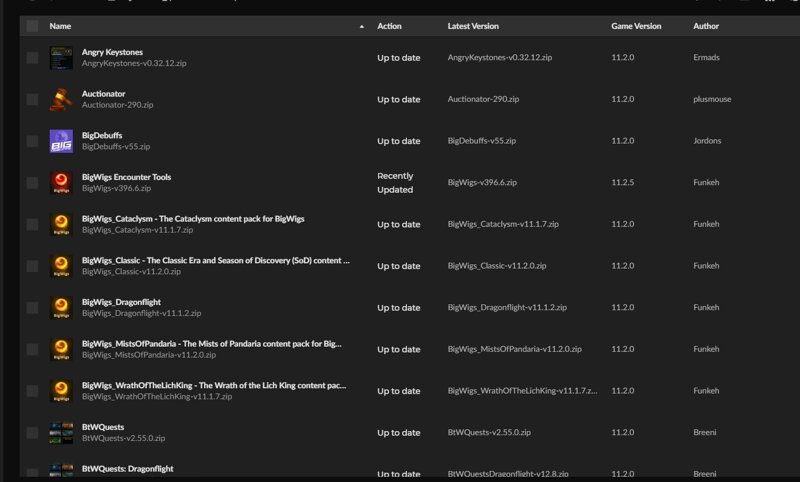Image resolution: width=800 pixels, height=482 pixels.
Task: Click Up to date for BigDebuffs
Action: (x=398, y=141)
